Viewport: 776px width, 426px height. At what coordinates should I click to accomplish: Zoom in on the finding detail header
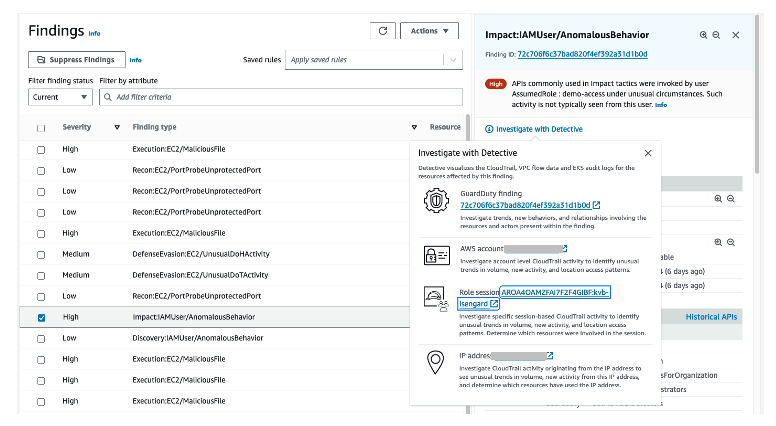pyautogui.click(x=703, y=35)
